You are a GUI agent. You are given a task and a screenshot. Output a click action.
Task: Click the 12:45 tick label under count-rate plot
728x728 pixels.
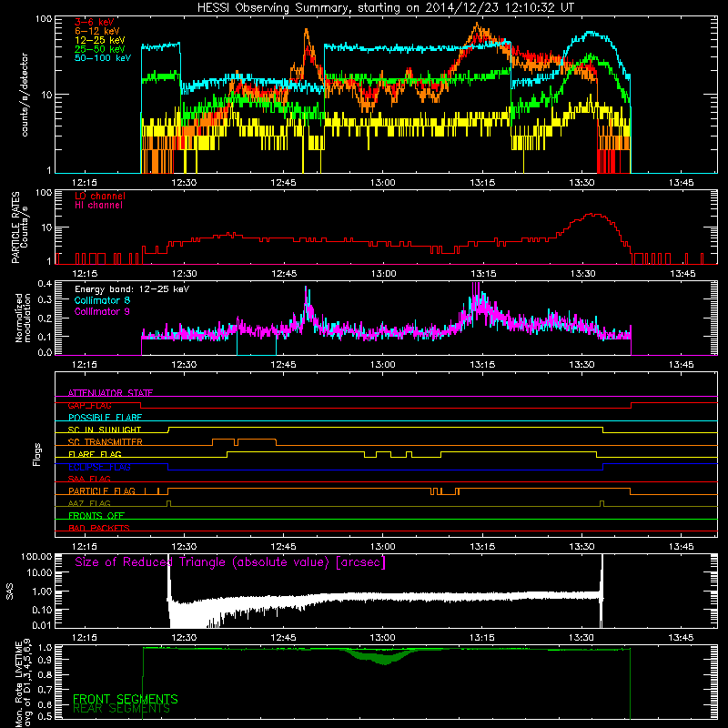284,183
